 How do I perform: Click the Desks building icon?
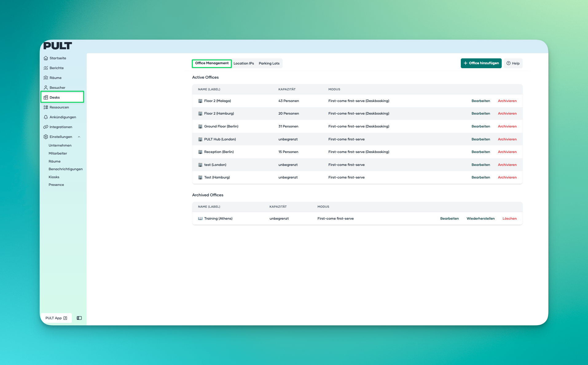tap(46, 97)
